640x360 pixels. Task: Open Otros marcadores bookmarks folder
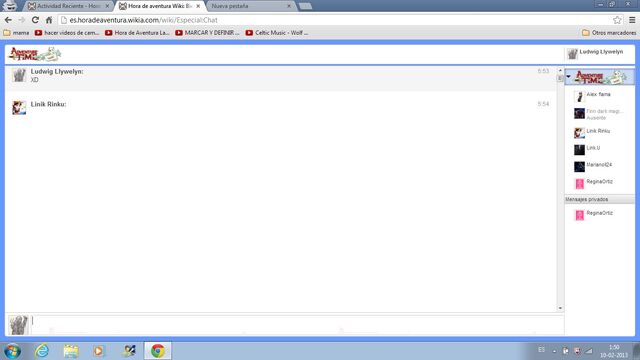(x=609, y=33)
